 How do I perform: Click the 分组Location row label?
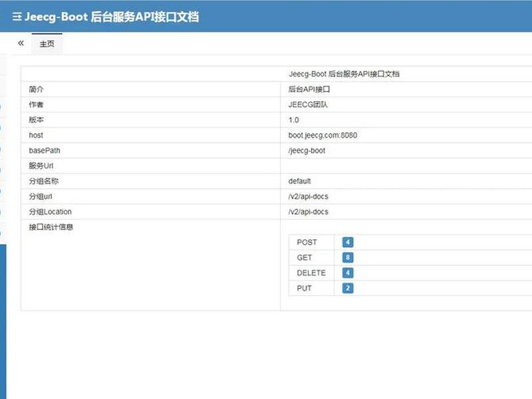pyautogui.click(x=51, y=211)
